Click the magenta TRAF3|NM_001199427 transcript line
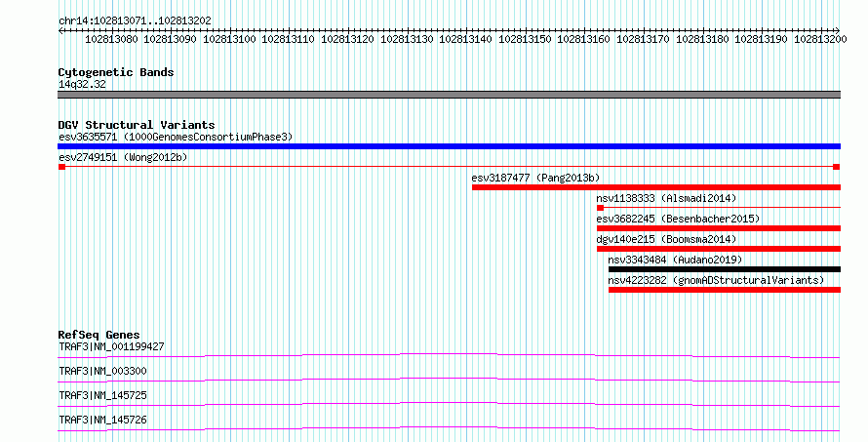 (449, 355)
